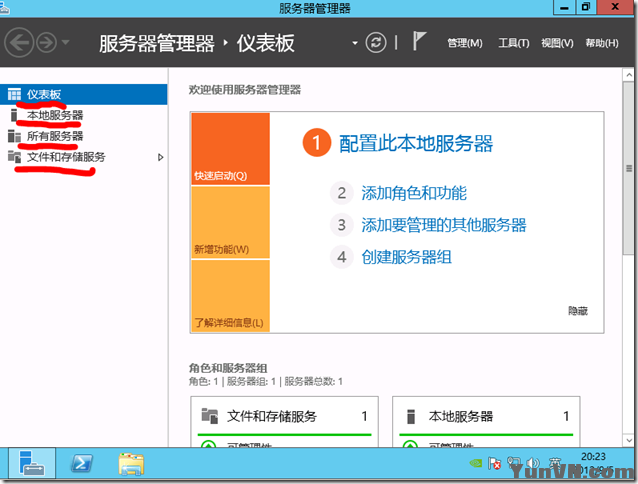Expand the 文件和存储服务 arrow in the sidebar
This screenshot has height=484, width=638.
[x=160, y=157]
